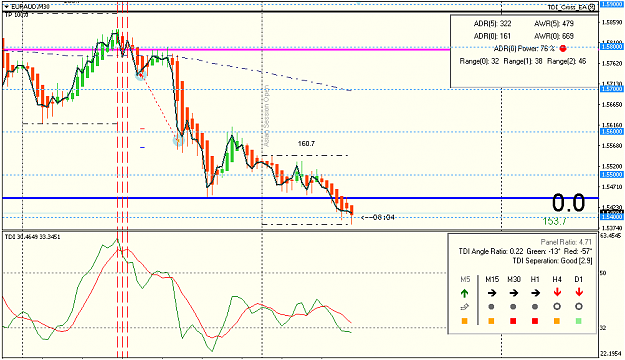
Task: Click the TDI_Cross_EA expert advisor label
Action: (x=567, y=7)
